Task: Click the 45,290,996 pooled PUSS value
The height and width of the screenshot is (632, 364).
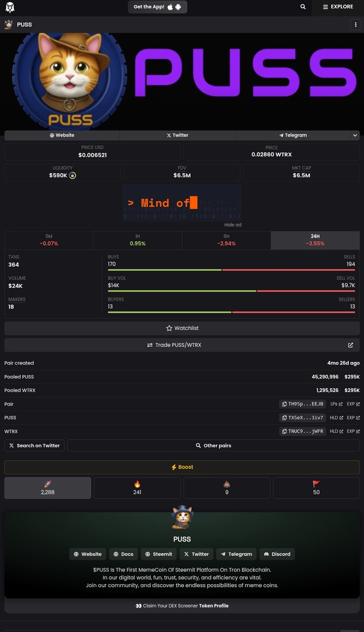Action: pyautogui.click(x=325, y=377)
